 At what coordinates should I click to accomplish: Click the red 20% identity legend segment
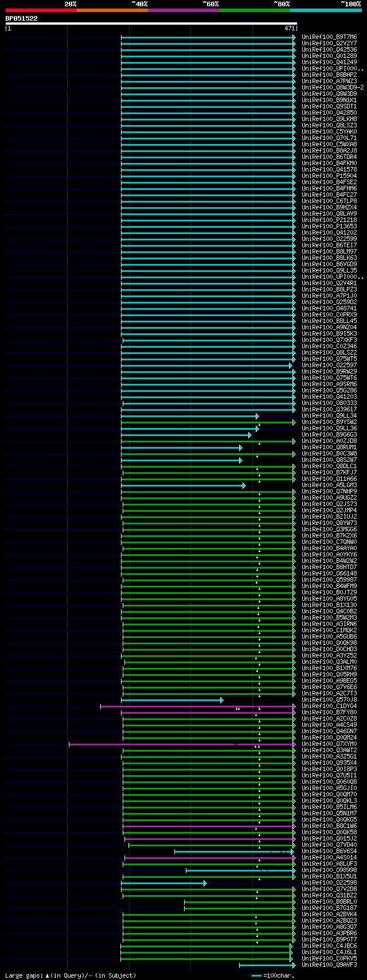pos(41,10)
